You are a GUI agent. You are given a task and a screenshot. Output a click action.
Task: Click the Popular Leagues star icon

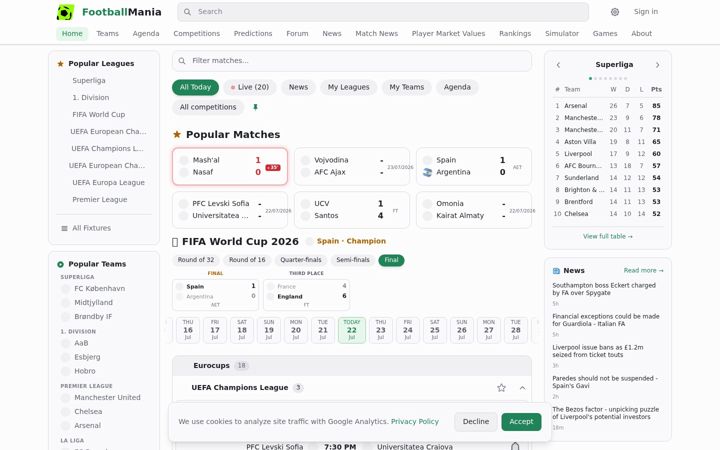(60, 64)
